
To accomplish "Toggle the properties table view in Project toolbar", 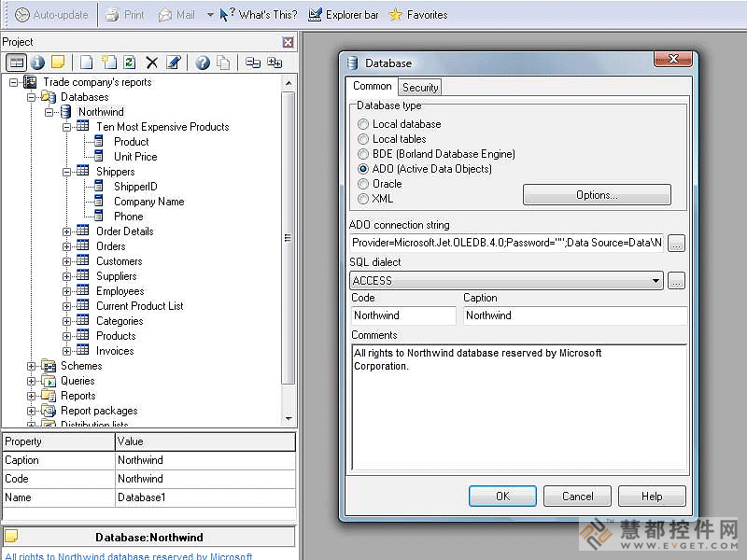I will point(16,63).
